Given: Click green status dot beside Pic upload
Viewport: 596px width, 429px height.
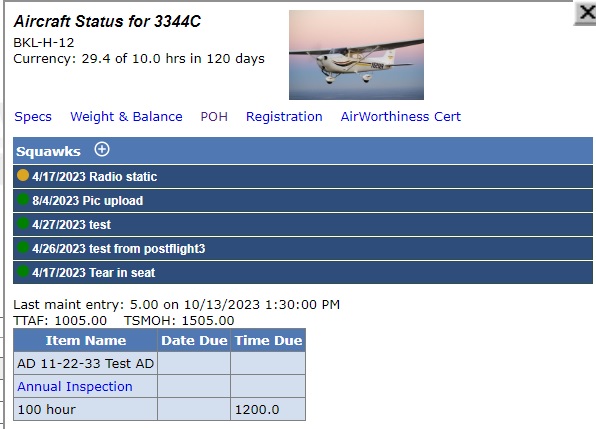Looking at the screenshot, I should pos(23,199).
